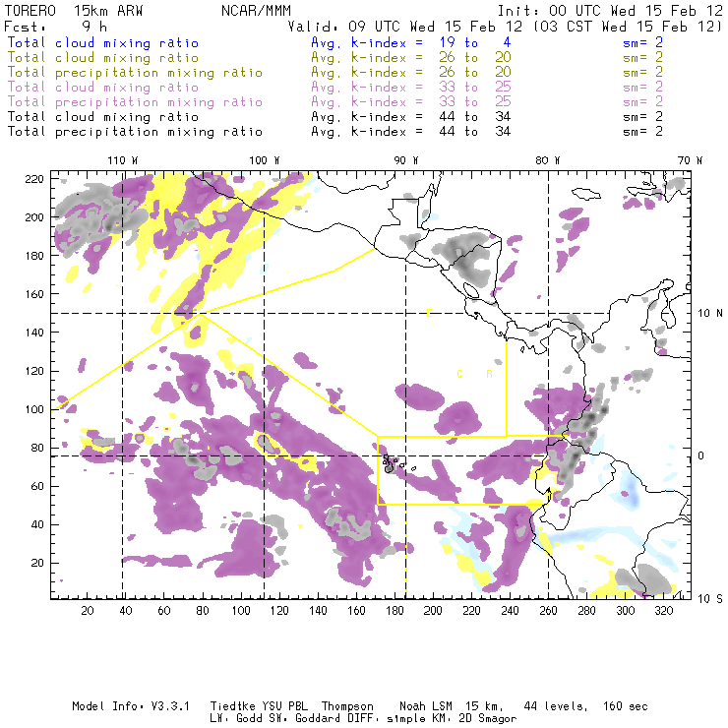Click the "320" tick on the horizontal axis
This screenshot has height=728, width=728.
tap(663, 611)
